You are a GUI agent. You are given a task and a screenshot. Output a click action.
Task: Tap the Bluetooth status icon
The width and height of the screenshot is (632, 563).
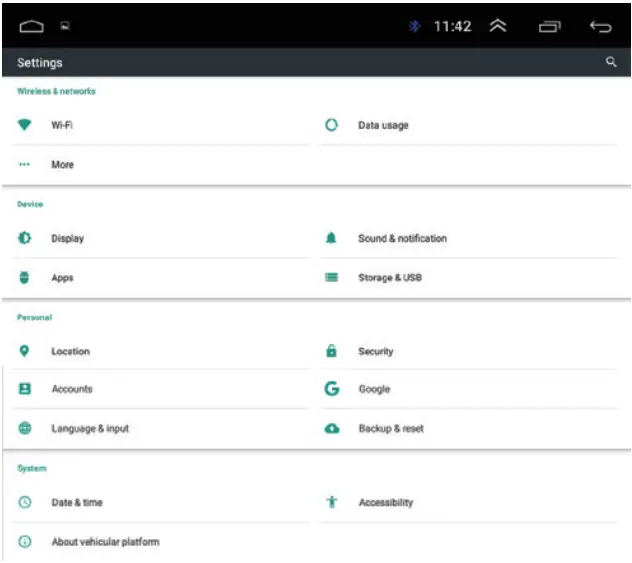[414, 26]
